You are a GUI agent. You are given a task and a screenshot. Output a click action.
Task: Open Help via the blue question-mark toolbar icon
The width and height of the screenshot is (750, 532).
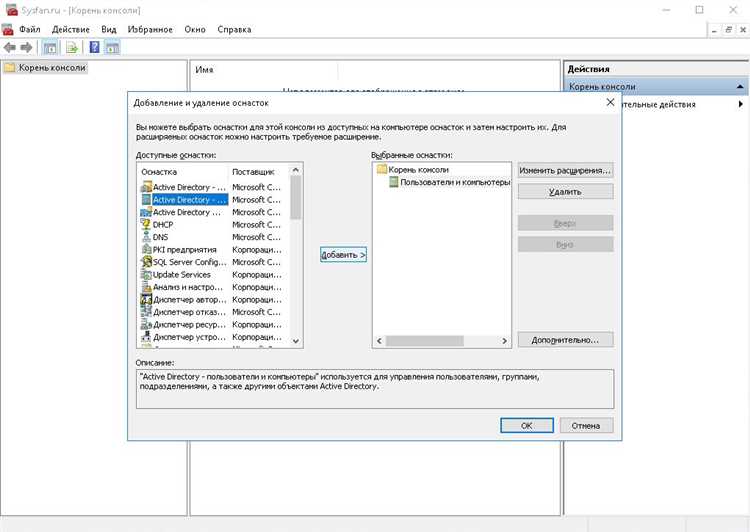click(95, 47)
